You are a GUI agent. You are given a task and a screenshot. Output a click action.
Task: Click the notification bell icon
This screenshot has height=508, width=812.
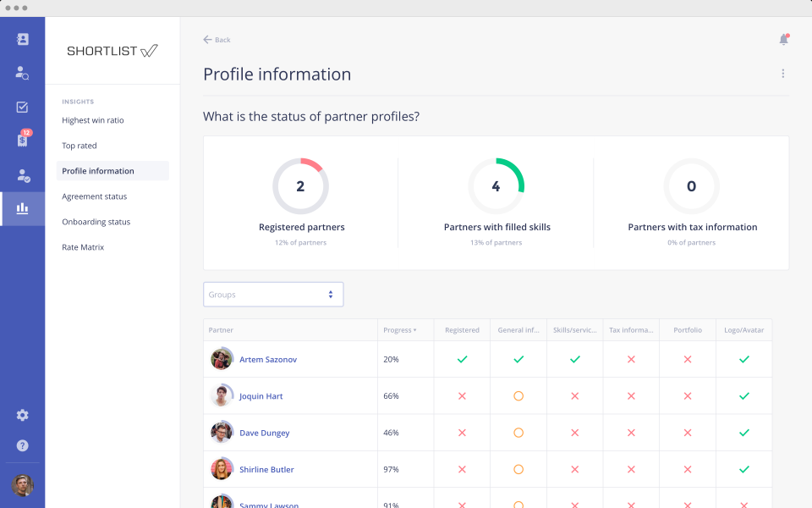783,39
